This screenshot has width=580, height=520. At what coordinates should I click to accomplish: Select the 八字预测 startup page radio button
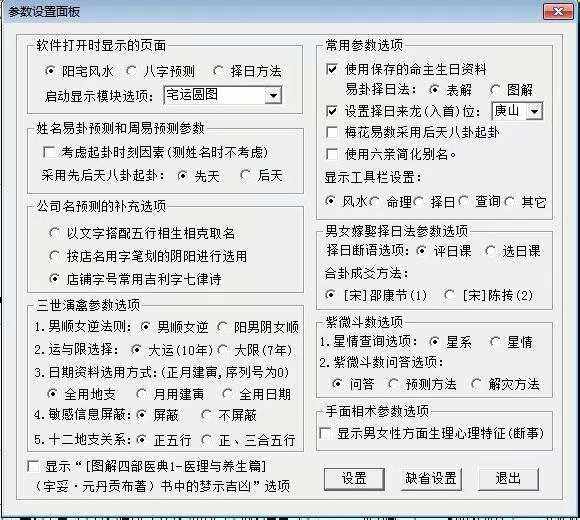point(131,71)
